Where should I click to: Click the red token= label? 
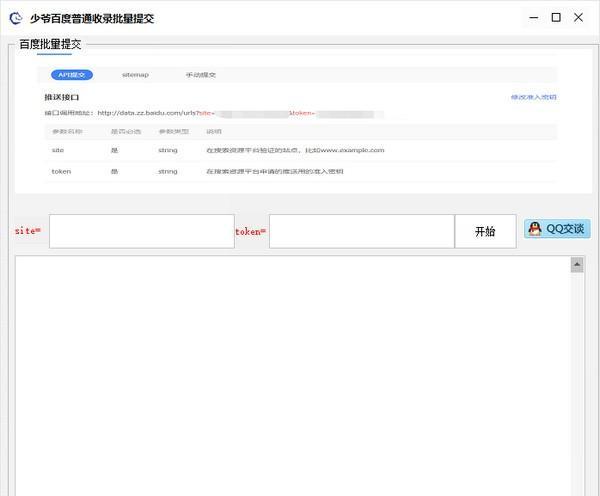[250, 232]
